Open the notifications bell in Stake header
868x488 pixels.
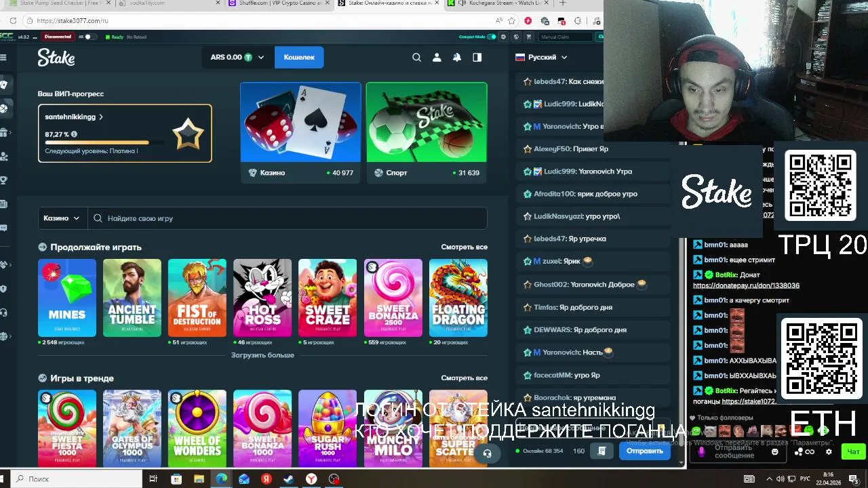(x=457, y=58)
